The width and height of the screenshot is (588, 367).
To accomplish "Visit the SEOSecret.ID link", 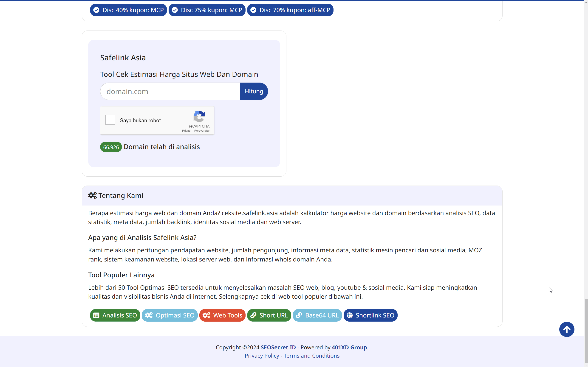I will (x=278, y=347).
